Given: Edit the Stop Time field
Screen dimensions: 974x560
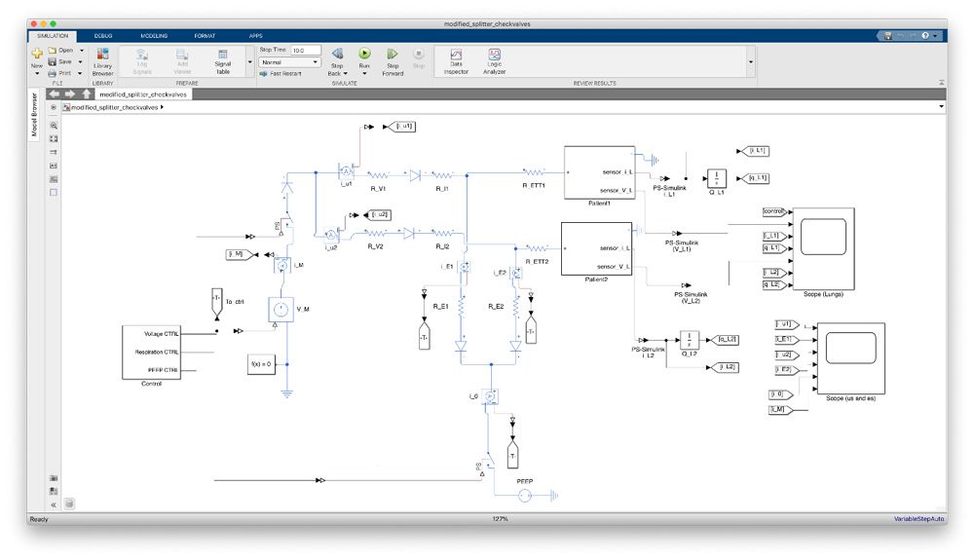Looking at the screenshot, I should click(x=304, y=50).
